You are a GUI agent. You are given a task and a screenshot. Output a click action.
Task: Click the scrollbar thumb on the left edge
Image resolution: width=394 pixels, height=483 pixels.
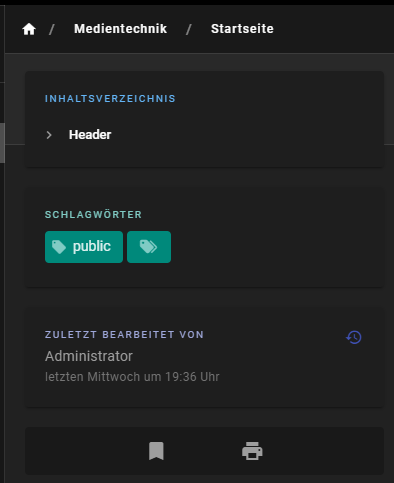2,143
